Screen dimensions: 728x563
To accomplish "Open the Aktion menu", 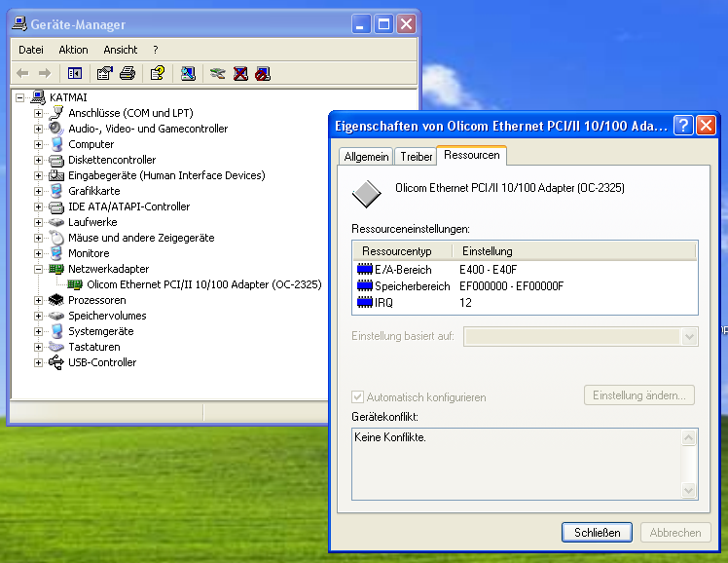I will pyautogui.click(x=73, y=50).
